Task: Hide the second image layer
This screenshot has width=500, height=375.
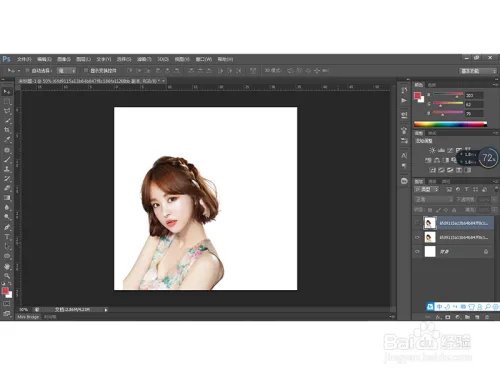Action: pos(417,237)
